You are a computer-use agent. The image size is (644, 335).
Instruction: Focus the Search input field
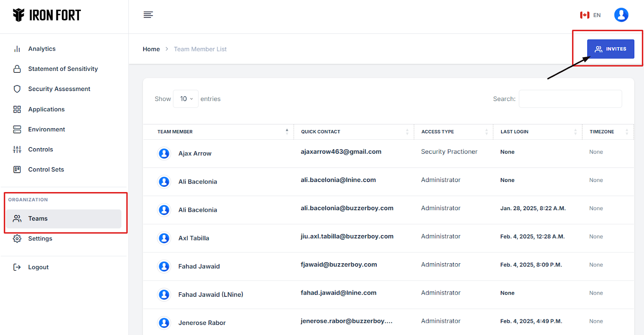point(570,99)
